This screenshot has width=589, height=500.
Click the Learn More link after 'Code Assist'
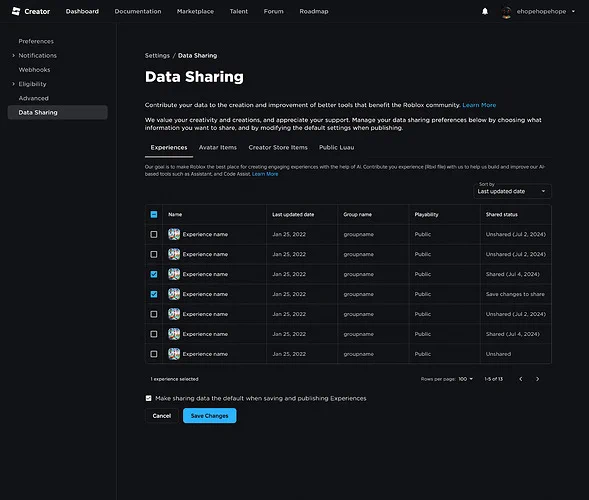point(265,174)
